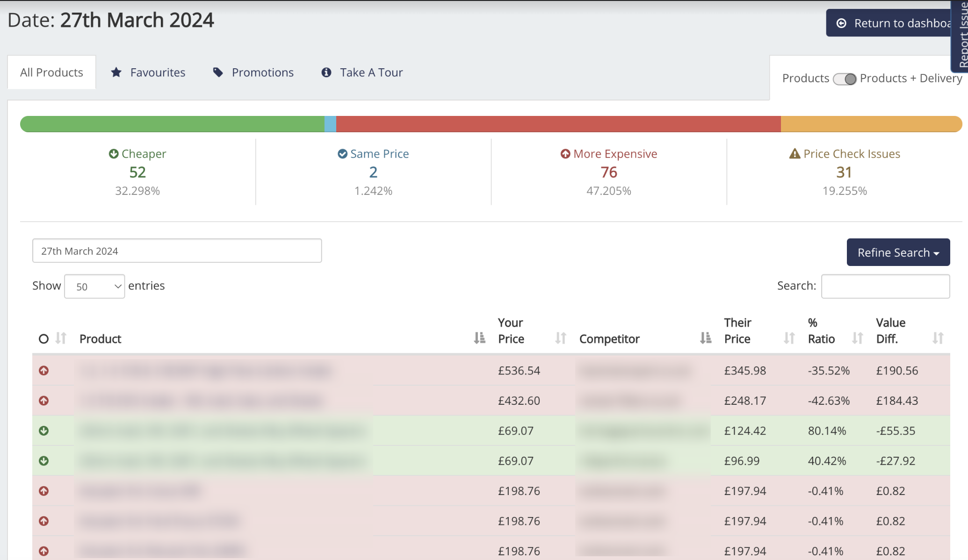Click red up-arrow icon on £536.54 row
The image size is (968, 560).
pyautogui.click(x=44, y=371)
